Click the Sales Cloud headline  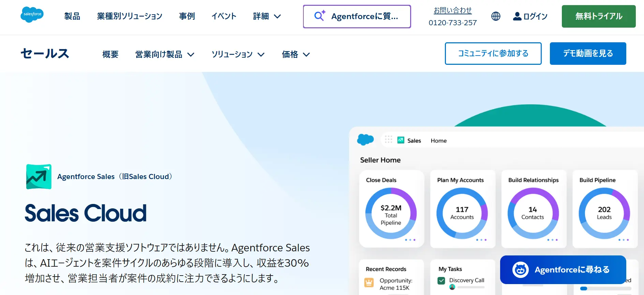pyautogui.click(x=86, y=213)
